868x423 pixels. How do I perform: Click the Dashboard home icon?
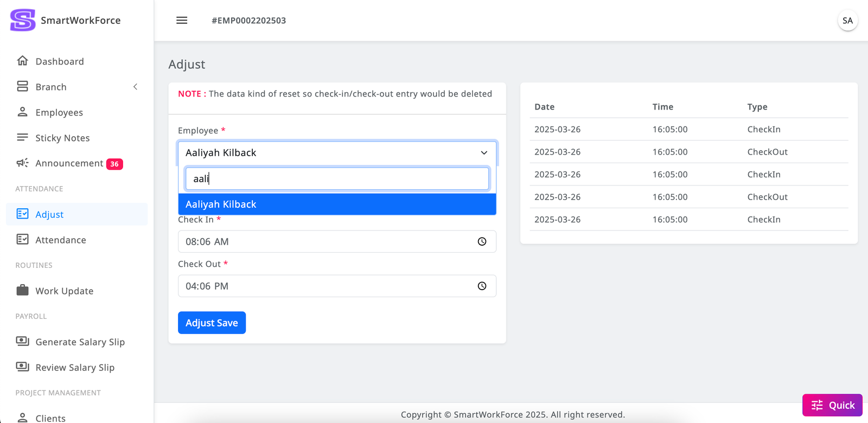[22, 61]
